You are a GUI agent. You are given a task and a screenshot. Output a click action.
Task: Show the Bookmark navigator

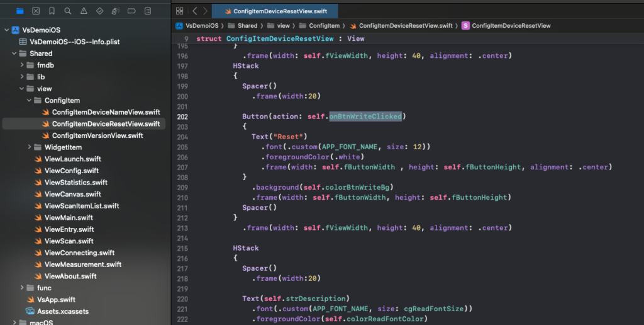(x=52, y=11)
